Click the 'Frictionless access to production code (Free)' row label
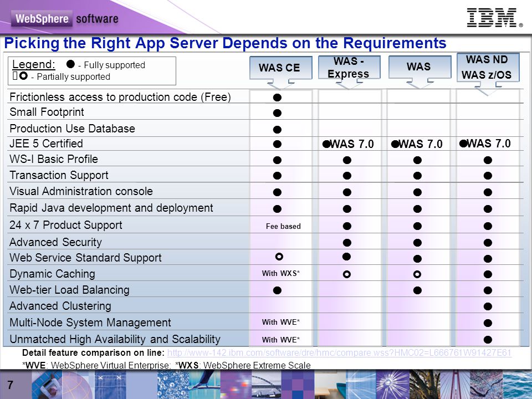The width and height of the screenshot is (532, 399). [120, 97]
